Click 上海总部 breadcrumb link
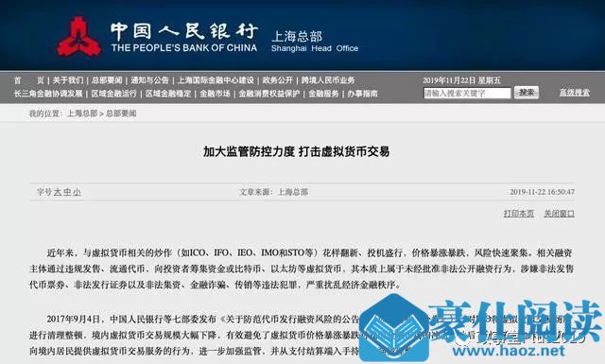Viewport: 605px width, 364px height. (82, 113)
